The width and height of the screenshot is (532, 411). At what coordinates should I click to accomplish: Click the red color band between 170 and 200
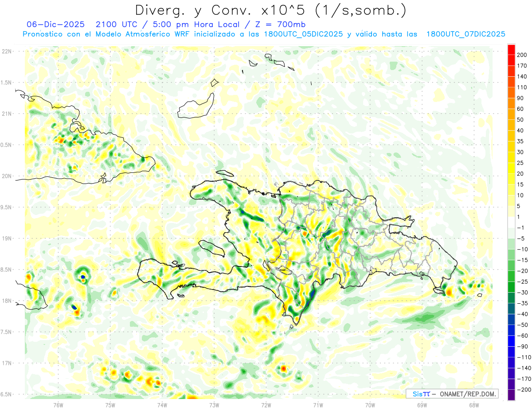(x=511, y=60)
